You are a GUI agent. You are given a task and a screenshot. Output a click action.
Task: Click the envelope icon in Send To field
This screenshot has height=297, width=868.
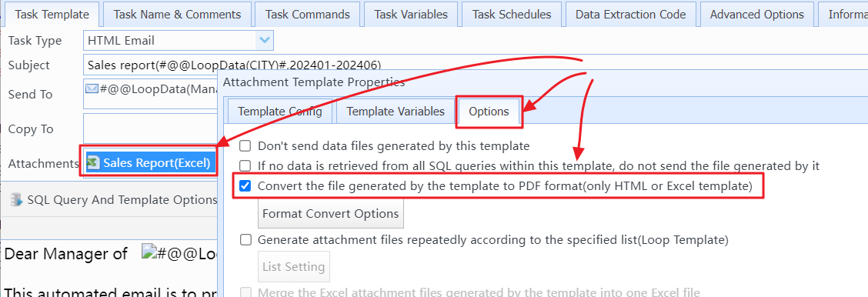92,88
